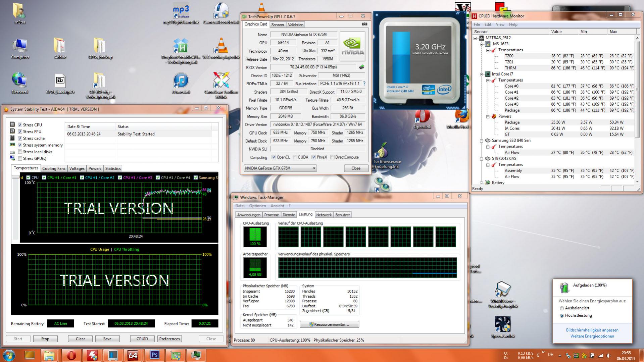Open the VLC media player desktop shortcut

221,49
